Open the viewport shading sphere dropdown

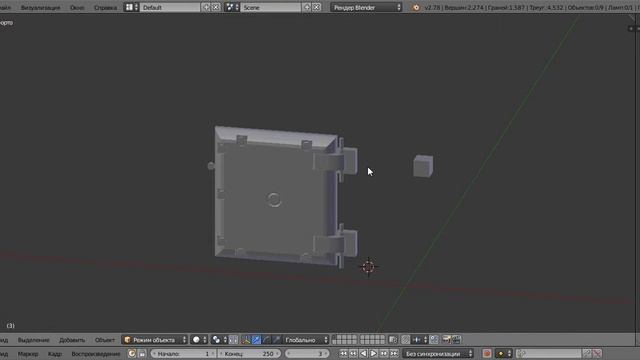[x=199, y=340]
